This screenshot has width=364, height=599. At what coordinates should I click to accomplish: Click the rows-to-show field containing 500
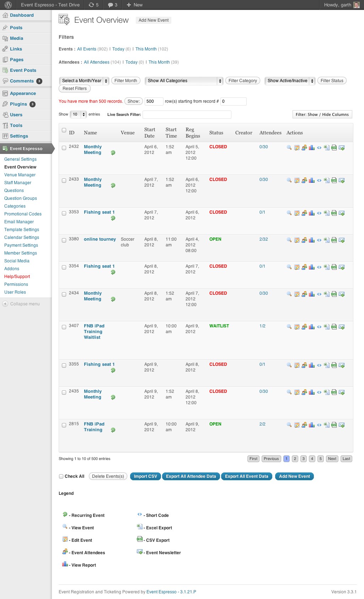click(154, 101)
